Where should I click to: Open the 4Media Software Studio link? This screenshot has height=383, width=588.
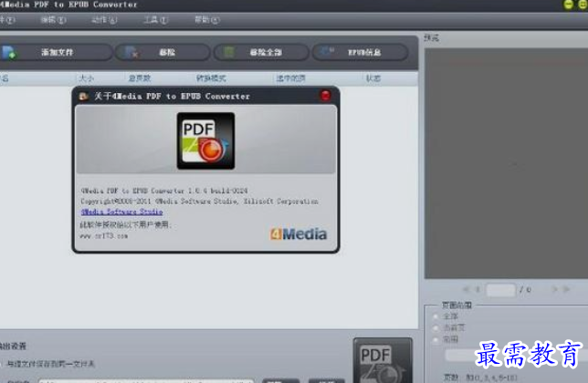point(121,212)
